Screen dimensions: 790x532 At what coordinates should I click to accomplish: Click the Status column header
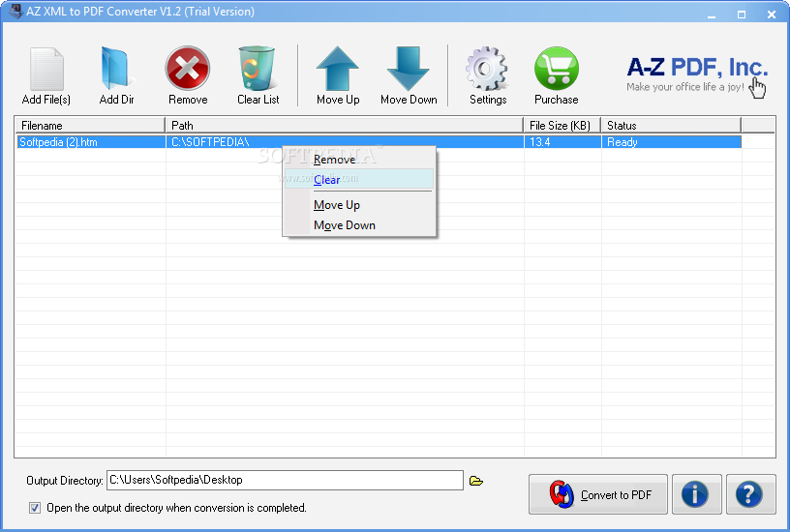(671, 126)
